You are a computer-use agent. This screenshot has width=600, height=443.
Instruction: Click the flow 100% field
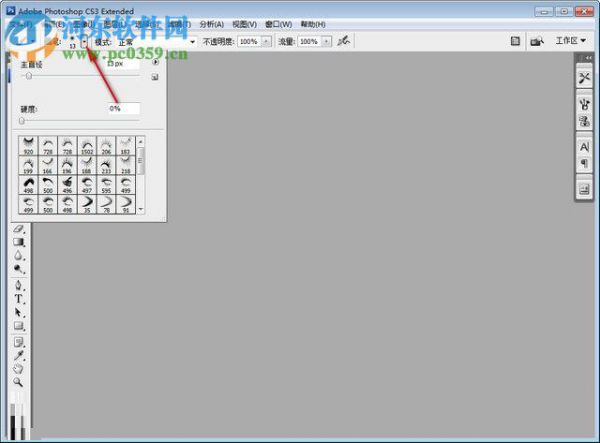pyautogui.click(x=310, y=41)
